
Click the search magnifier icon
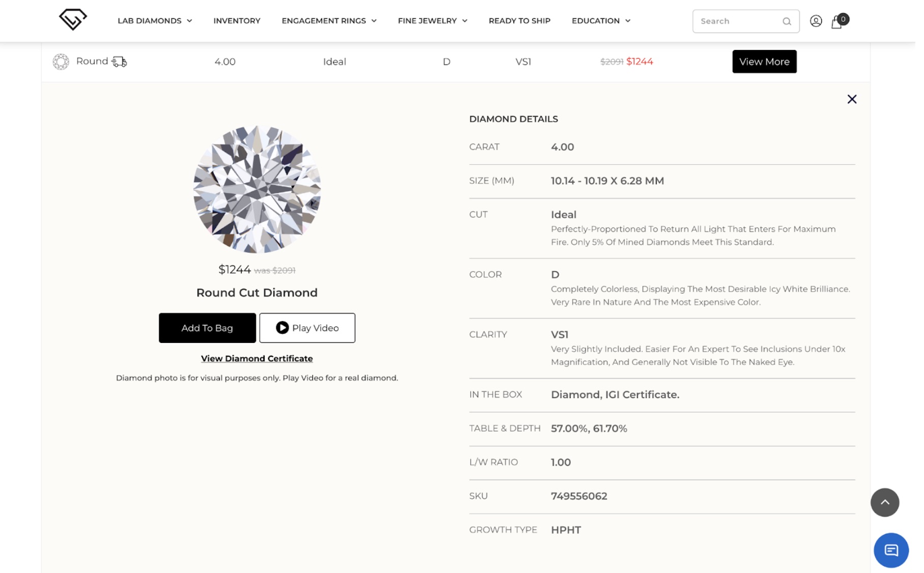click(787, 21)
